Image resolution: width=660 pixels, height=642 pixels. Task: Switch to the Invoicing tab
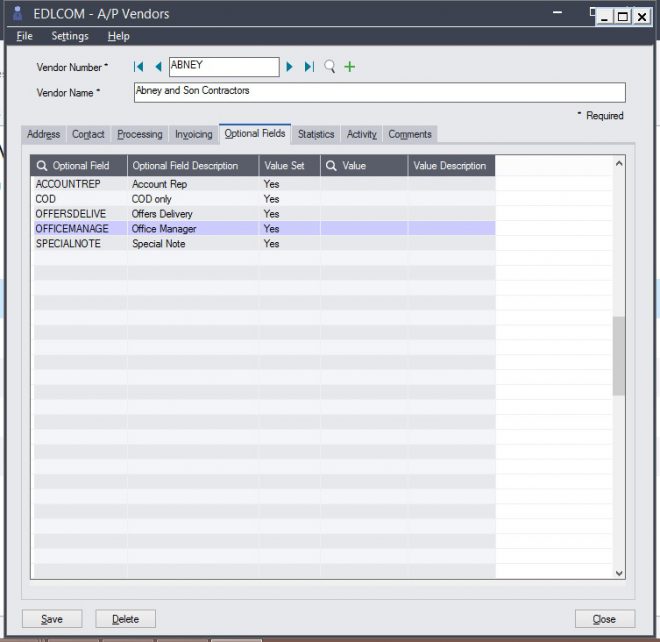click(194, 134)
